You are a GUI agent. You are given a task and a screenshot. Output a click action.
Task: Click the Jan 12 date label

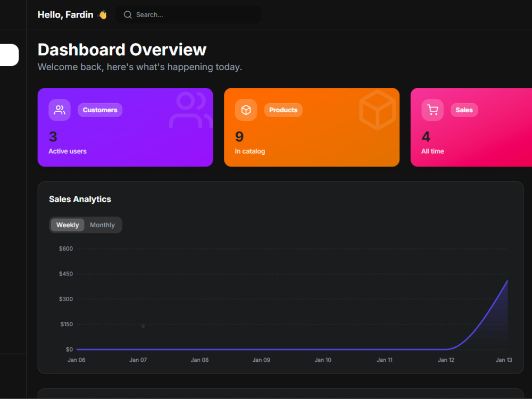click(446, 360)
